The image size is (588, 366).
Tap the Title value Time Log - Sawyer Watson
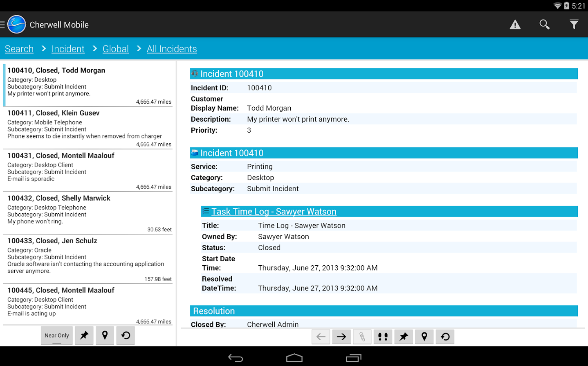click(302, 226)
